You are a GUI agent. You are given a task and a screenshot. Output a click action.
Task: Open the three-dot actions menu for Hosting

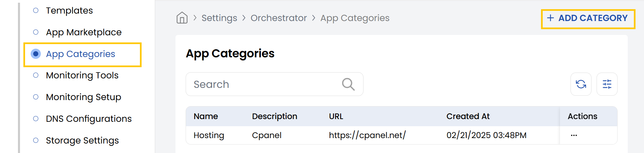574,135
